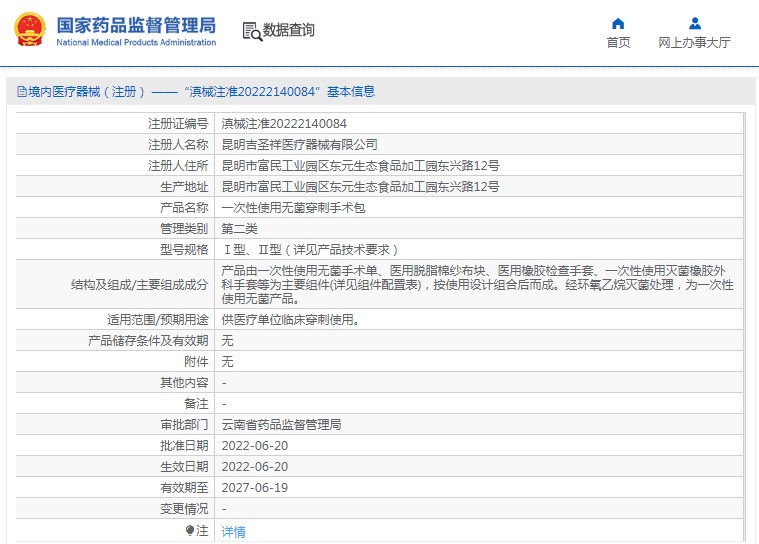Click 供医疗单位临床穿刺使用 intended use text
Screen dimensions: 759x544
290,319
